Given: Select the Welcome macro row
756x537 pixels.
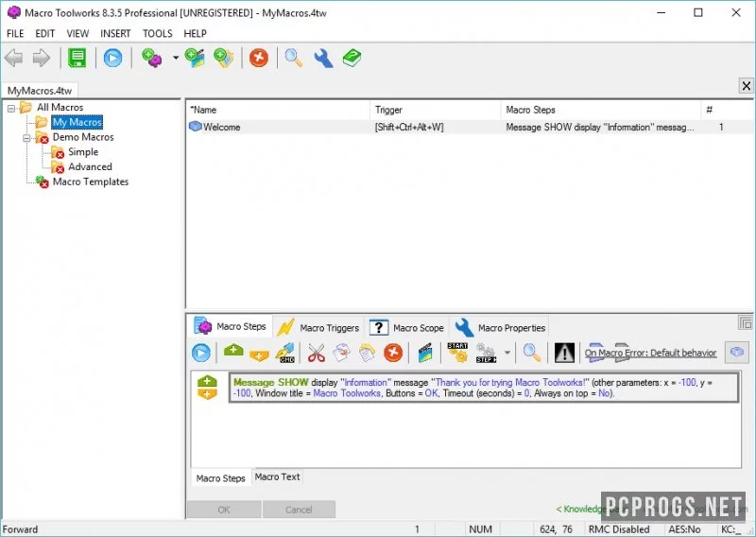Looking at the screenshot, I should [x=469, y=127].
